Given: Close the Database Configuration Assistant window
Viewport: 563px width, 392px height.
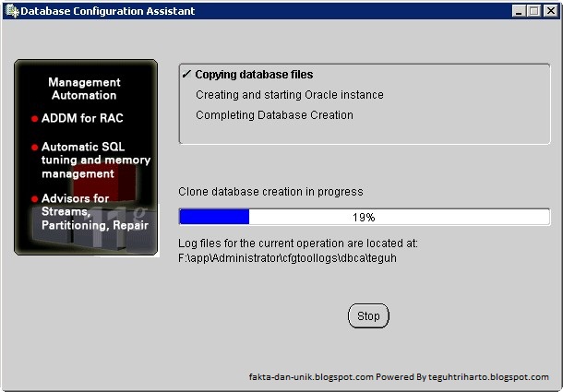Looking at the screenshot, I should (550, 11).
